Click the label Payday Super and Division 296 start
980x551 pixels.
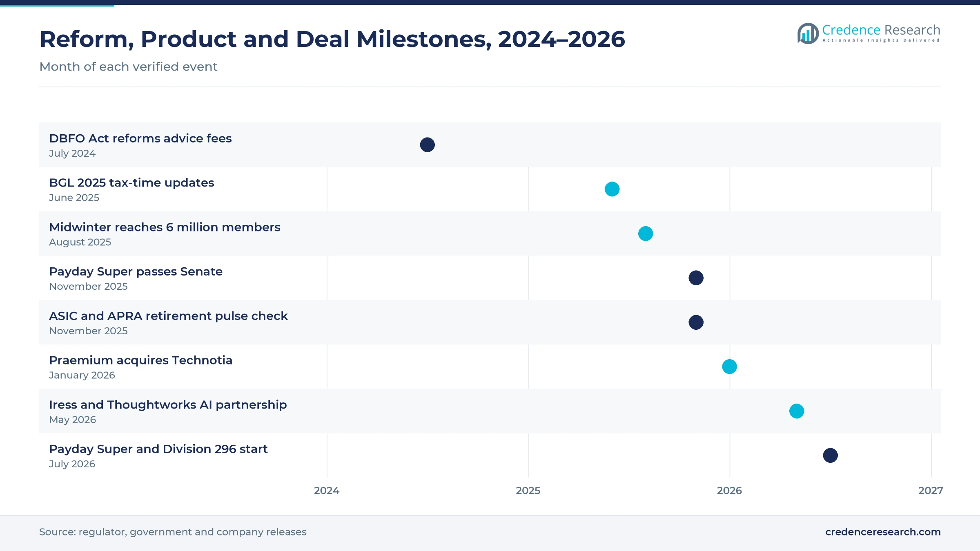158,449
